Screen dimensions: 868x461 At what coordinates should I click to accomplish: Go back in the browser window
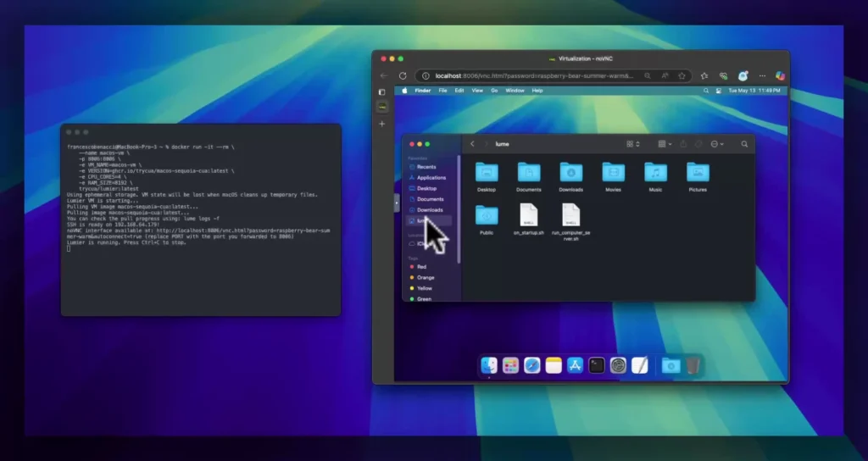pos(384,75)
